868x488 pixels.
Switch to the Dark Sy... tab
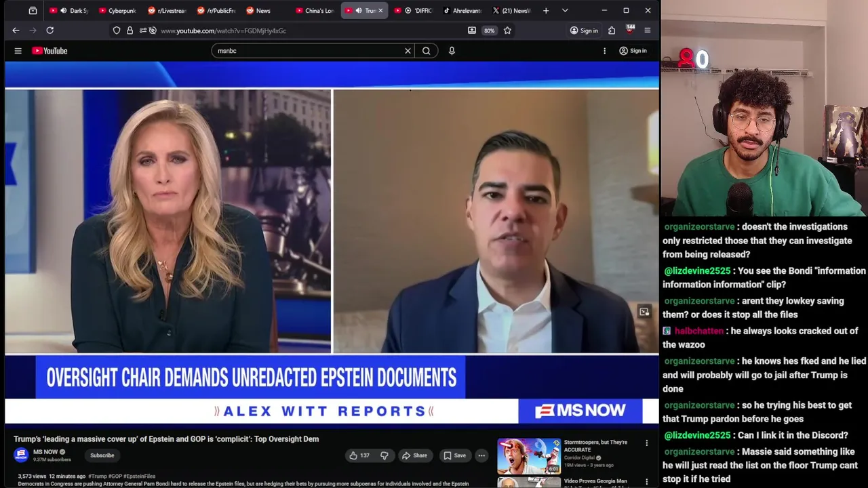[69, 11]
